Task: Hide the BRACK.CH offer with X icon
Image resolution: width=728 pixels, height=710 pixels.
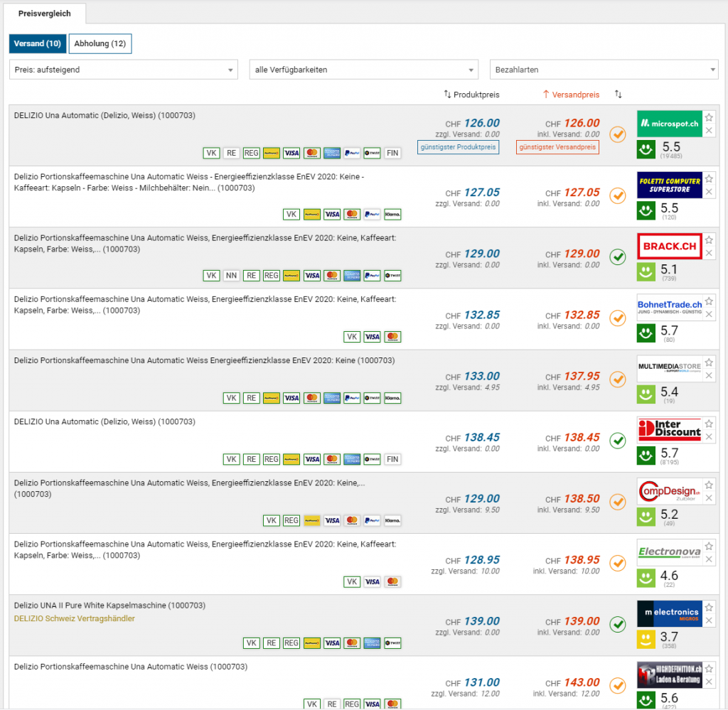Action: click(709, 254)
